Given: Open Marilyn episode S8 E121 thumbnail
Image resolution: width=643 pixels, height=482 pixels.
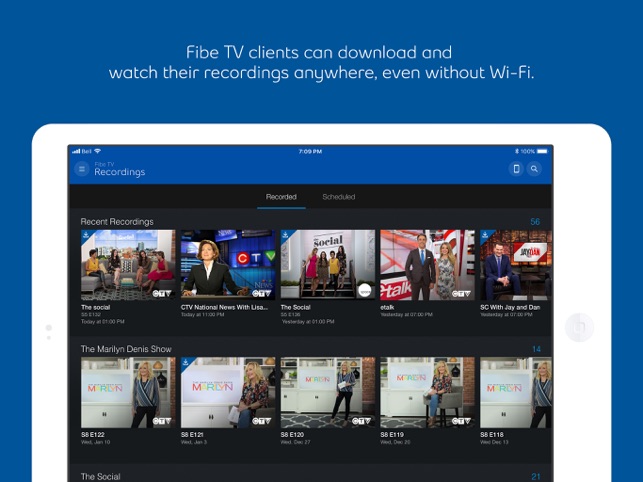Looking at the screenshot, I should point(228,392).
